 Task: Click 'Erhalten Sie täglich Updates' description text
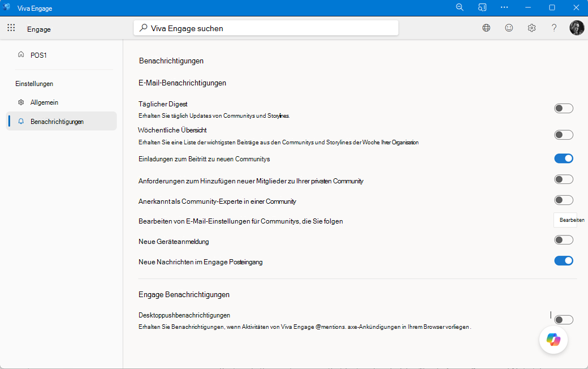click(x=214, y=115)
